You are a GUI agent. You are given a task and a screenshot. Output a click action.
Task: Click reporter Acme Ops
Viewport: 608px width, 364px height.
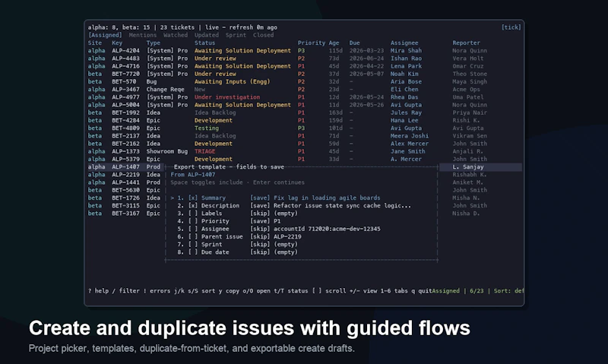(466, 90)
